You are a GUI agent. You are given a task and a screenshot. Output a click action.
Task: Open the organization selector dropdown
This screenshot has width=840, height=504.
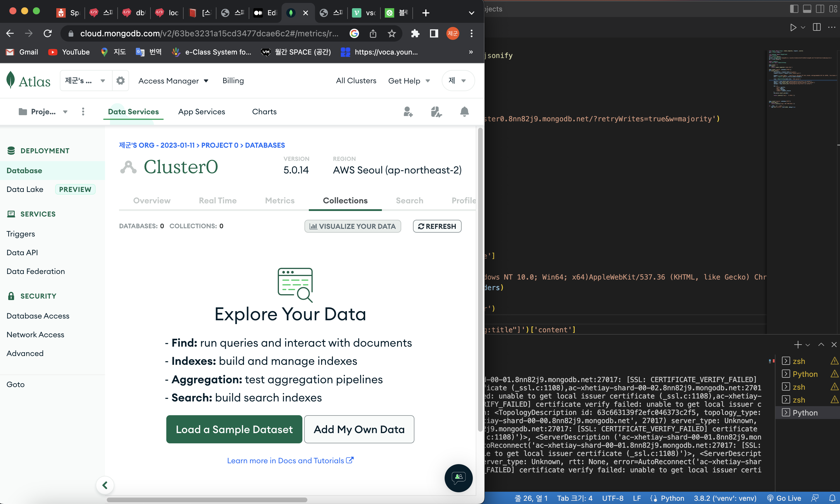(86, 81)
